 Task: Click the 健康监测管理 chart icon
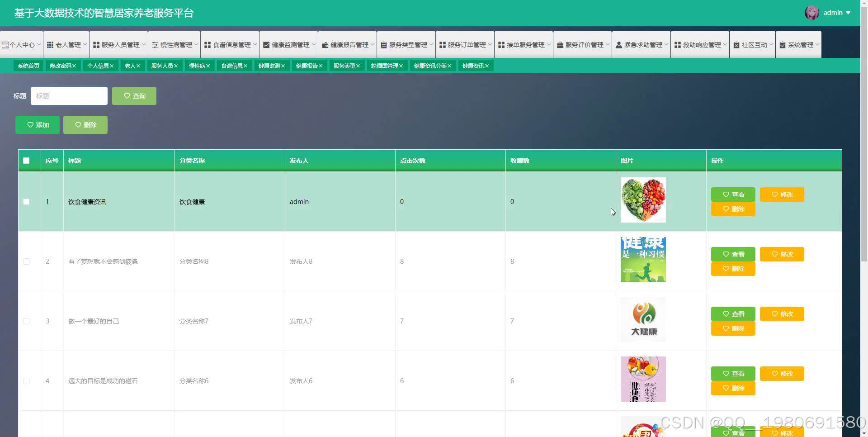[x=266, y=45]
